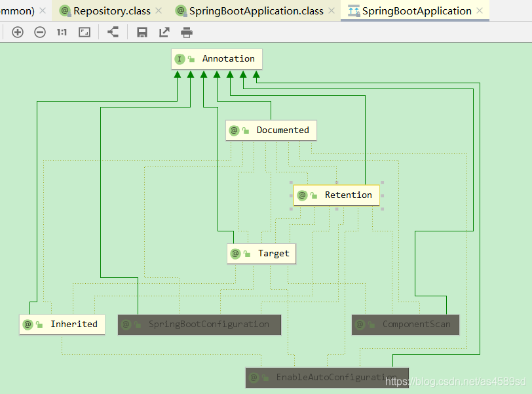Click the lock icon on Documented node

[x=246, y=130]
